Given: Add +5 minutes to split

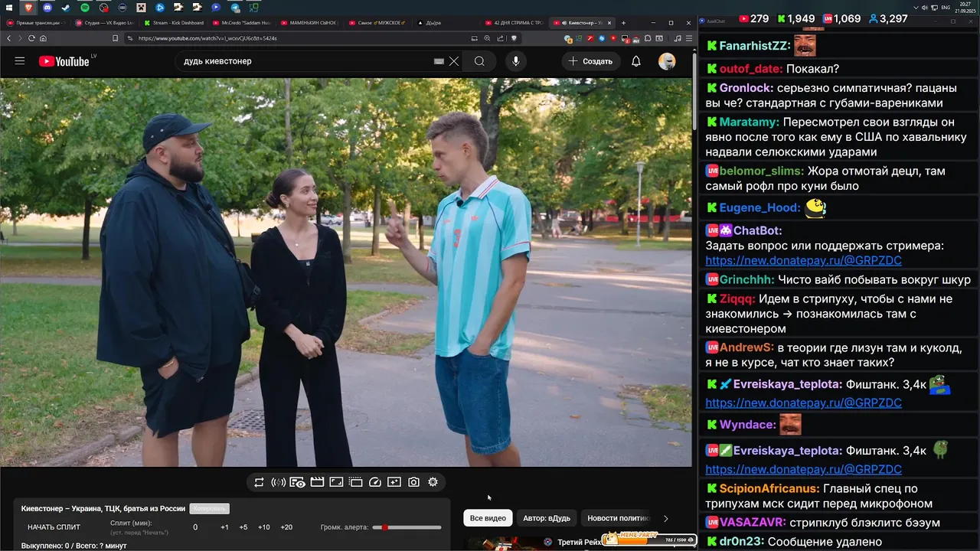Looking at the screenshot, I should [243, 527].
